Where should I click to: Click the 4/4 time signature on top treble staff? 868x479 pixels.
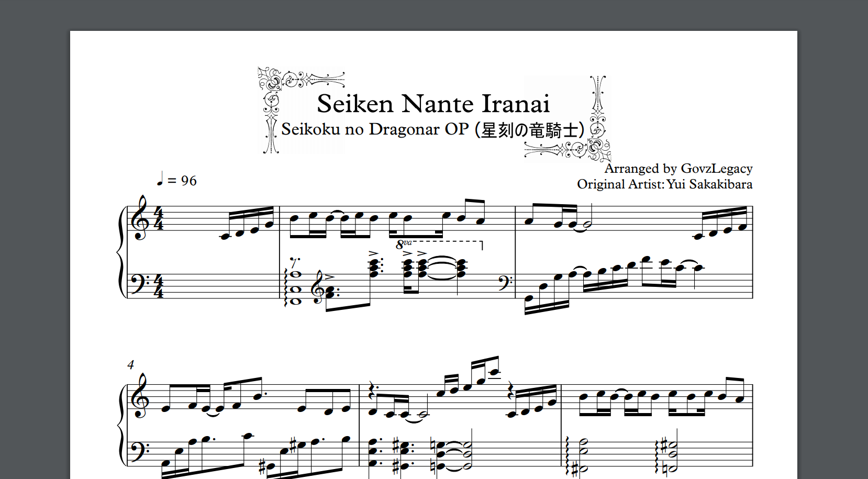tap(159, 219)
